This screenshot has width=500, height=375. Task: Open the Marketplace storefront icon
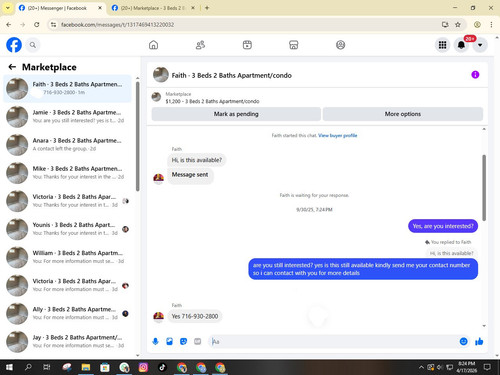(294, 45)
